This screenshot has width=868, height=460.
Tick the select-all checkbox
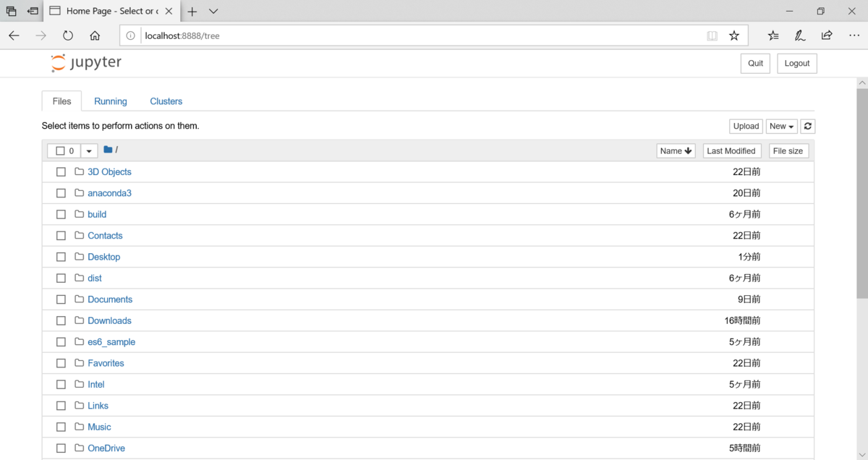[x=60, y=150]
